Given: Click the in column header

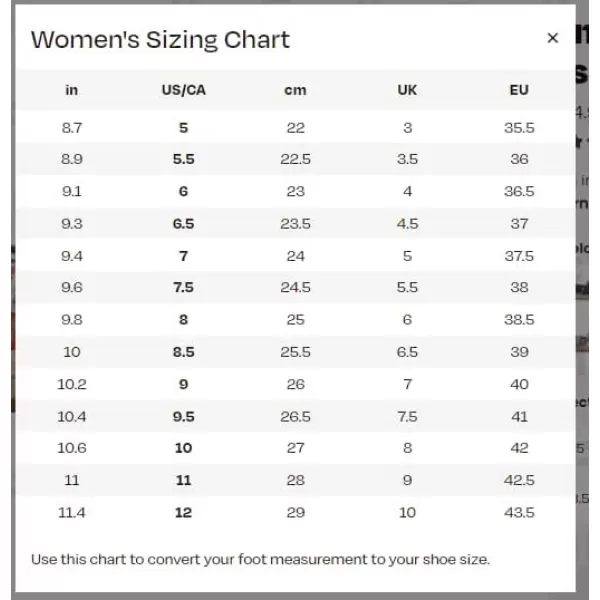Looking at the screenshot, I should coord(72,90).
